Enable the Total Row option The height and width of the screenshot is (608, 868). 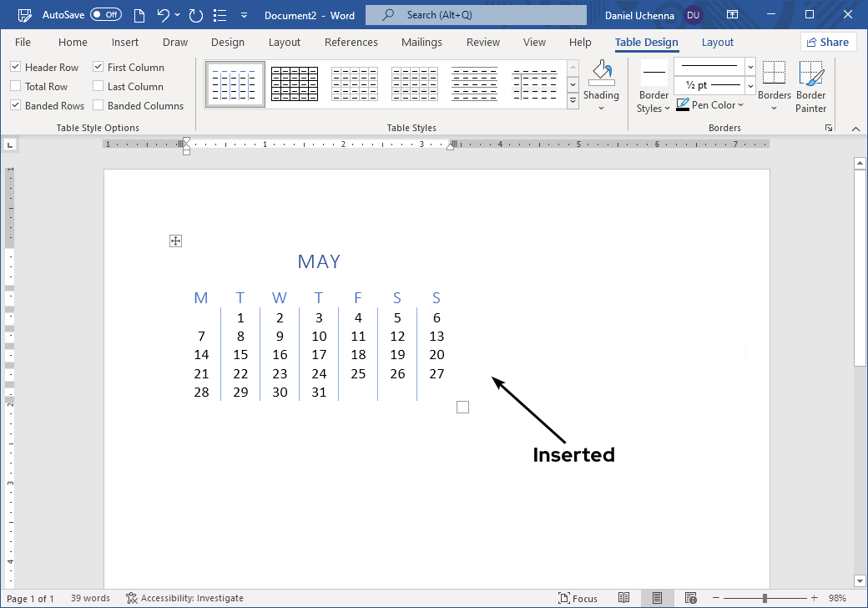tap(15, 86)
